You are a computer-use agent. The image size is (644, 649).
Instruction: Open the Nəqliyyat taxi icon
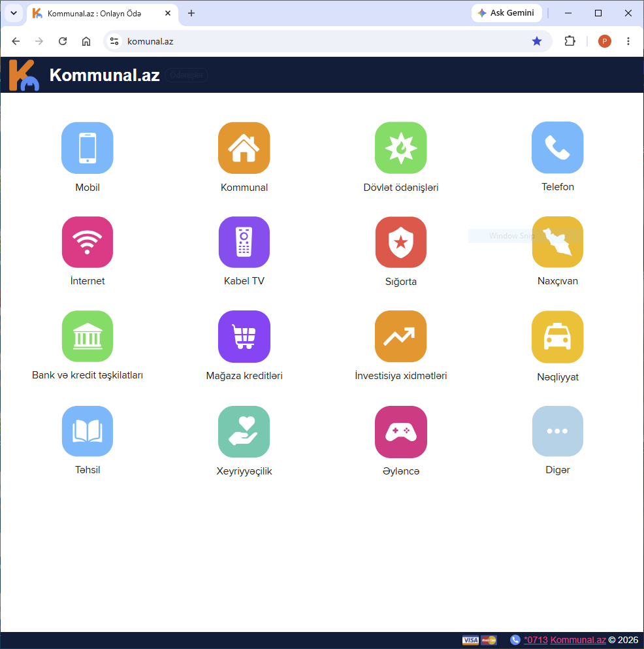click(x=558, y=337)
